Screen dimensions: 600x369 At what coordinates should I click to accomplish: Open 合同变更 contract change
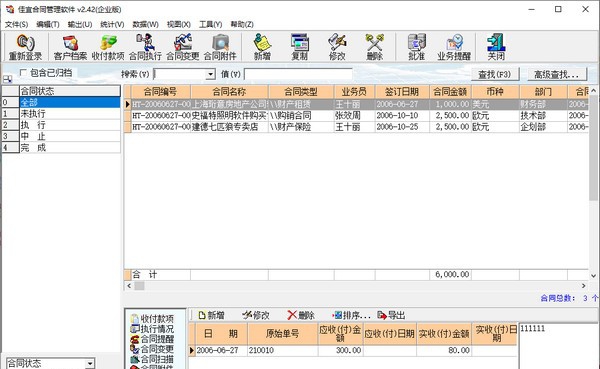(183, 47)
